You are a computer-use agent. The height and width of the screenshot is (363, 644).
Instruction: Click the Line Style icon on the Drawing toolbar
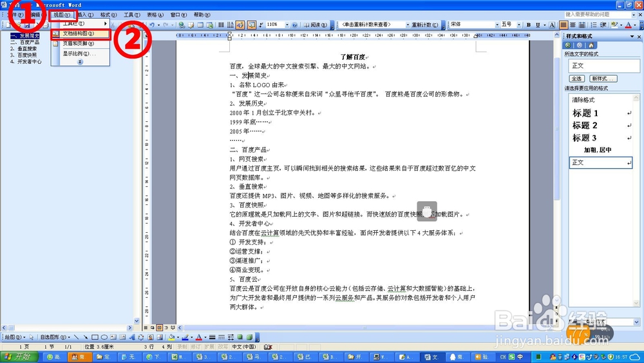tap(212, 337)
